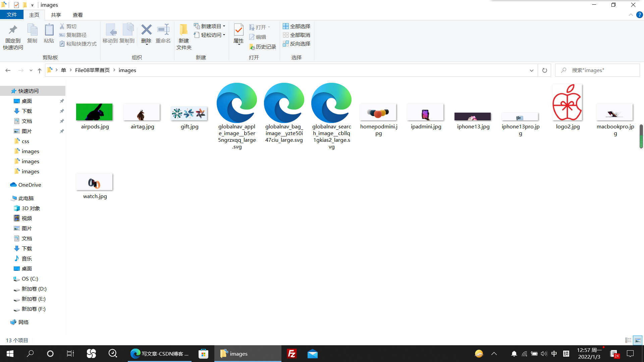Click the Refresh button
Viewport: 644px width, 362px height.
(545, 70)
